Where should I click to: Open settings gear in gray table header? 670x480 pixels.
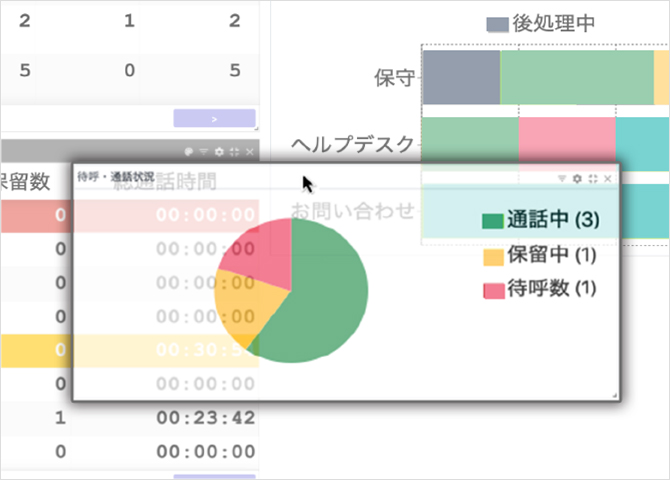pos(219,152)
